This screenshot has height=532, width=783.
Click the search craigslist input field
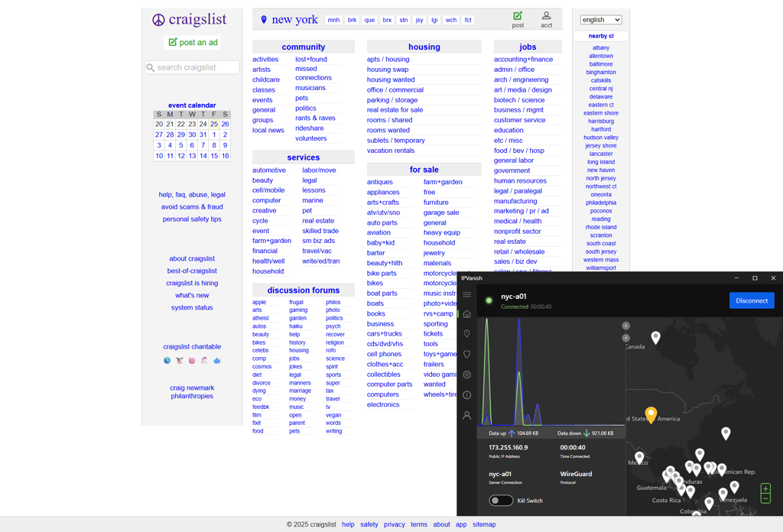(x=192, y=67)
